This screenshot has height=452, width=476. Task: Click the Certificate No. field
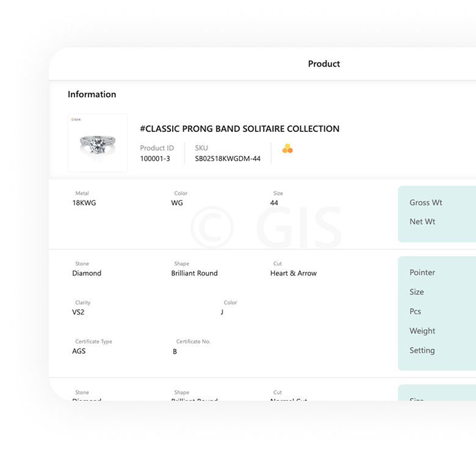pyautogui.click(x=175, y=351)
